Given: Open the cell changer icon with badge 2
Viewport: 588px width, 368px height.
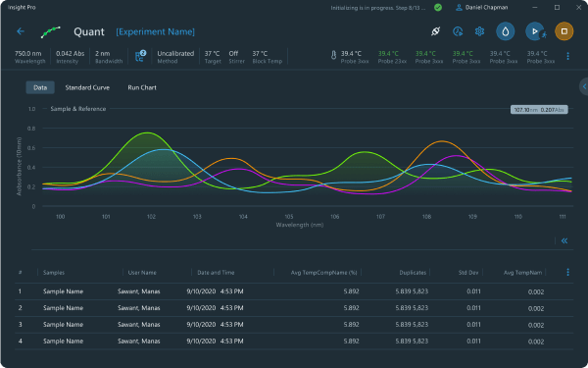Looking at the screenshot, I should (x=140, y=56).
